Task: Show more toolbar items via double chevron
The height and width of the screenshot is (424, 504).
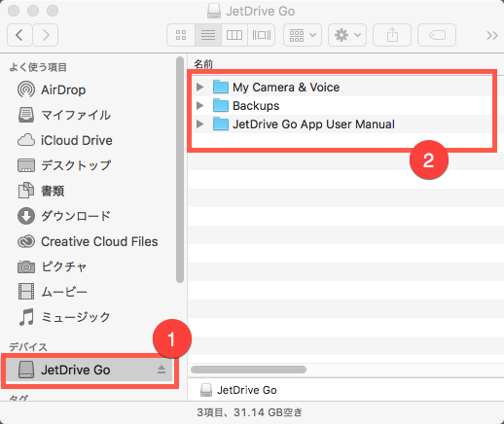Action: 492,35
